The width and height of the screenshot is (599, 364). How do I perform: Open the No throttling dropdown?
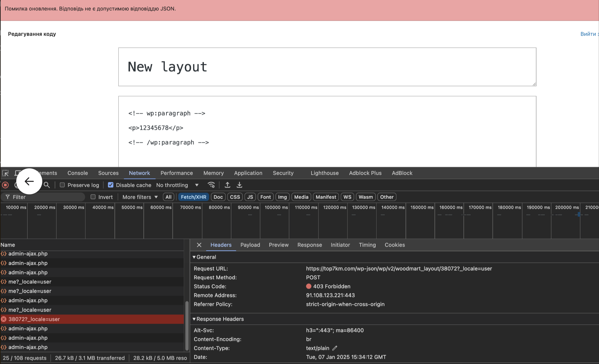point(177,185)
